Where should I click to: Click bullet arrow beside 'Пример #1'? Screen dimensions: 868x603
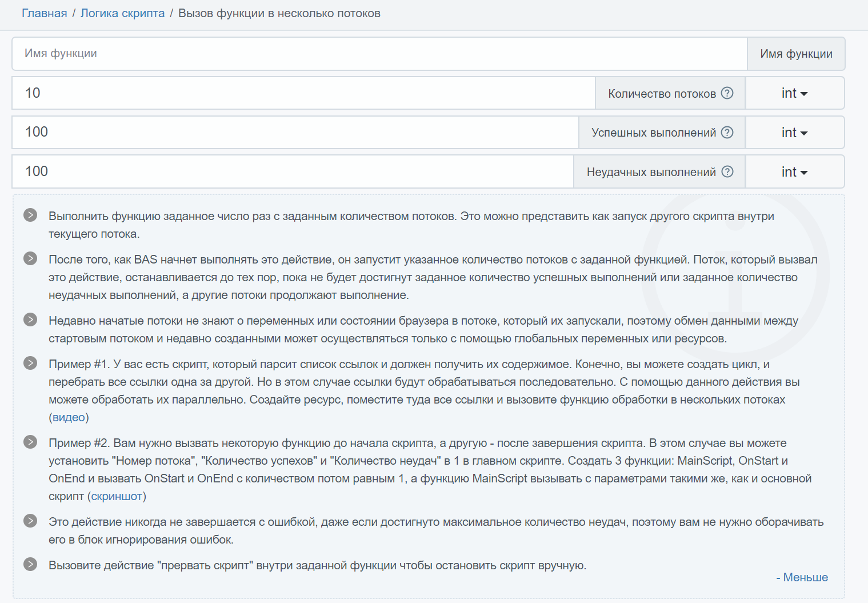[30, 363]
